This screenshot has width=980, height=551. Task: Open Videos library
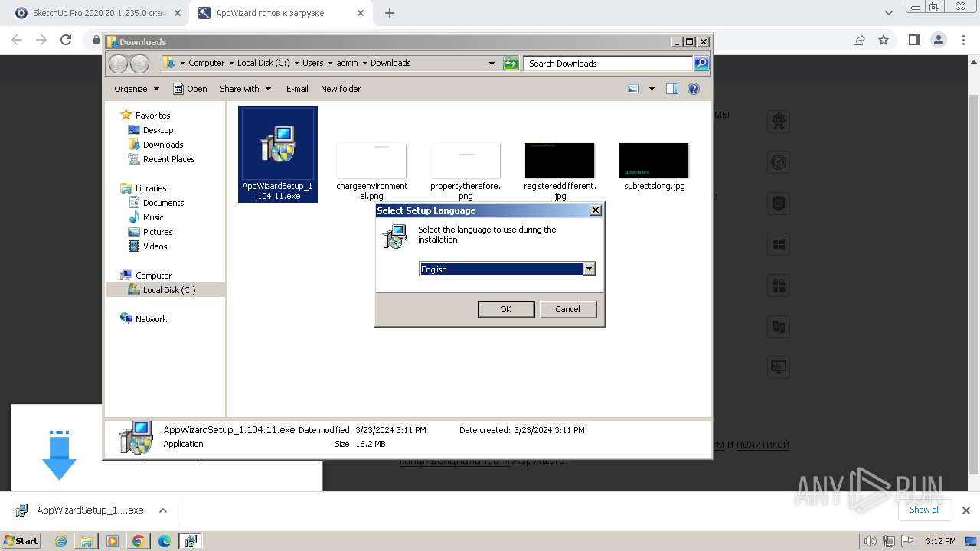(x=155, y=246)
